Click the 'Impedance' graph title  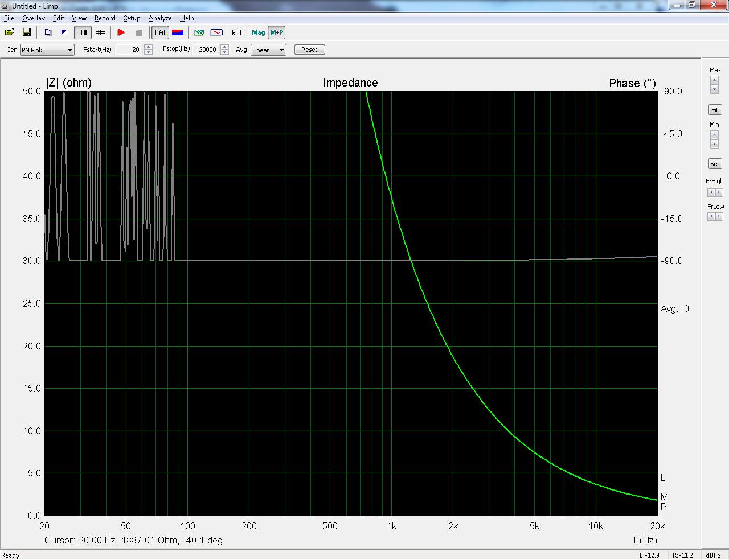tap(350, 83)
